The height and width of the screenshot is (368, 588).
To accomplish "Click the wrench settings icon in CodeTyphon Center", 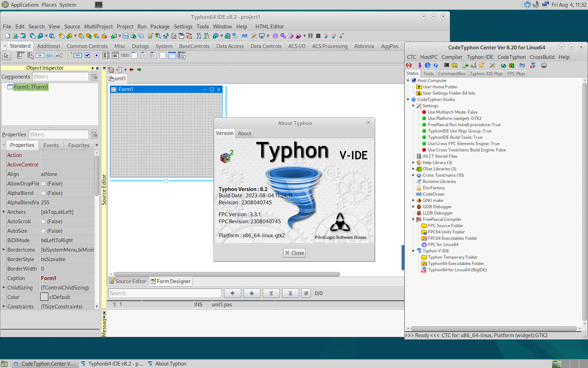I will click(x=492, y=65).
